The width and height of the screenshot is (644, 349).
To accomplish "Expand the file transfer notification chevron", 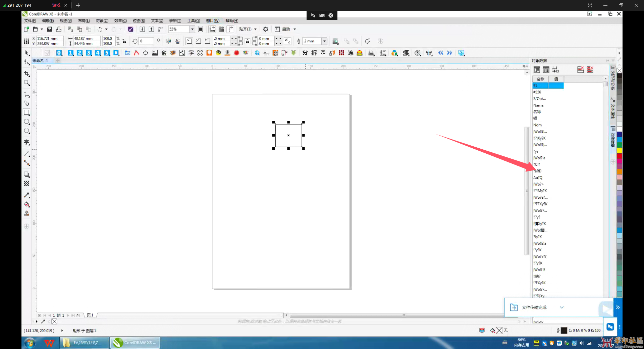I will coord(562,307).
